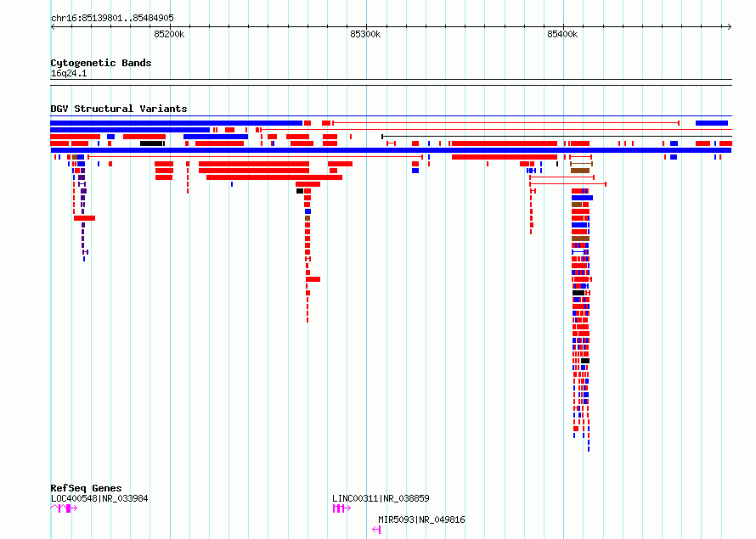Select the small black bar beside red stack near 85270k
This screenshot has width=756, height=539.
300,191
